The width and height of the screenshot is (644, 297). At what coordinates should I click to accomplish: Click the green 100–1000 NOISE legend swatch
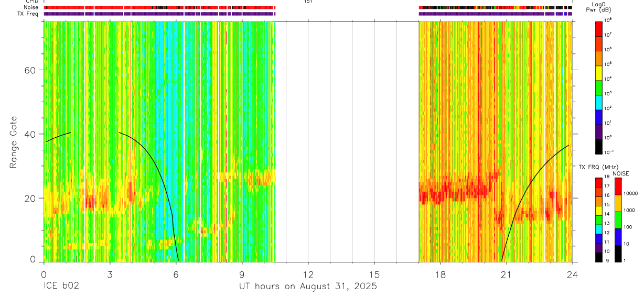coord(617,220)
